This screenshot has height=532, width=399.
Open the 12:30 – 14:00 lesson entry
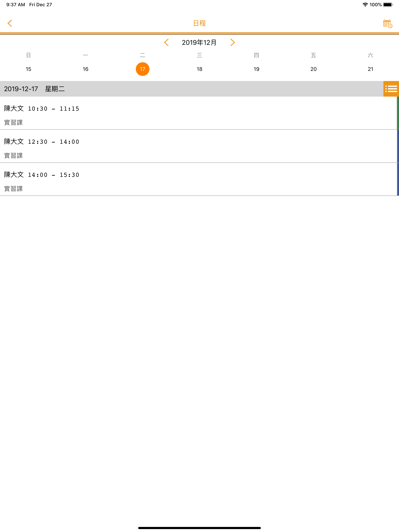[x=199, y=146]
